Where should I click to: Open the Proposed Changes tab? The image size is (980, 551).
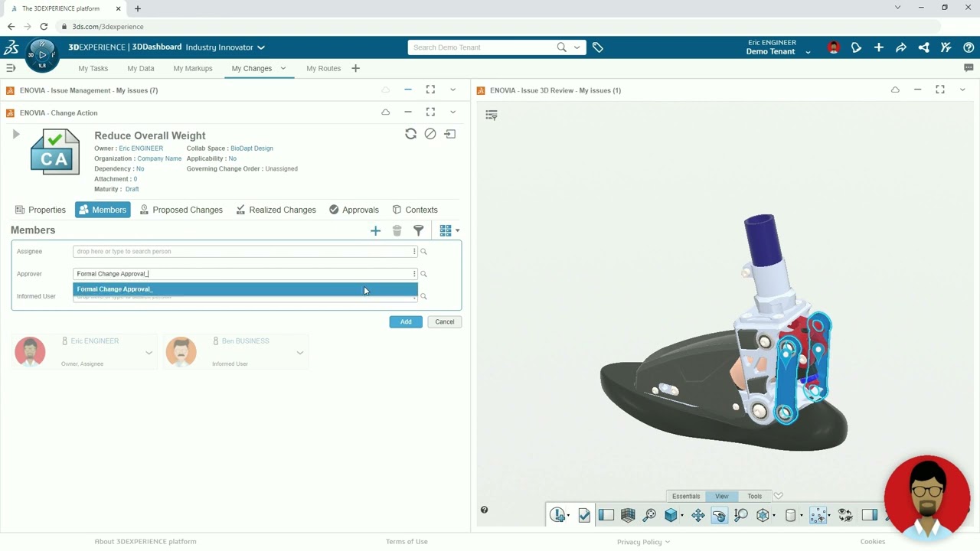pyautogui.click(x=181, y=210)
